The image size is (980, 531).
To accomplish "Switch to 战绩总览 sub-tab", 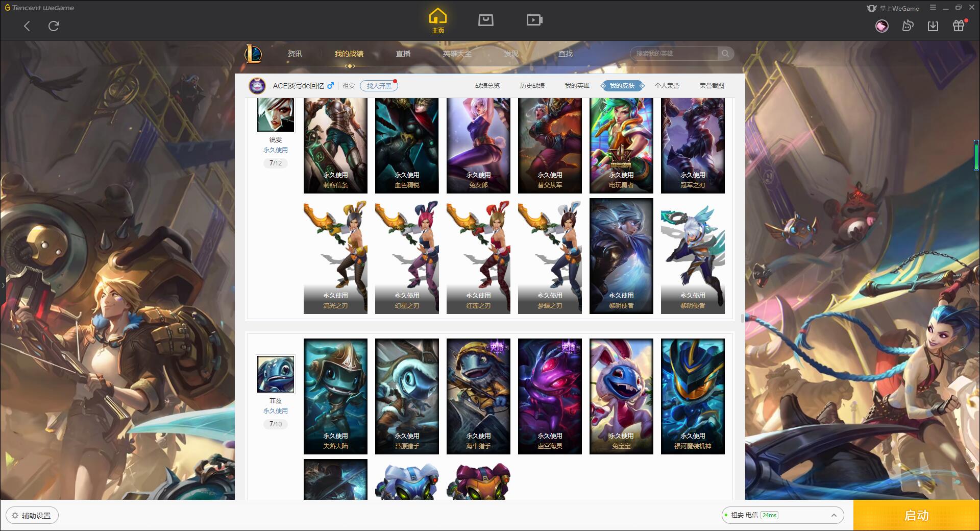I will tap(487, 86).
